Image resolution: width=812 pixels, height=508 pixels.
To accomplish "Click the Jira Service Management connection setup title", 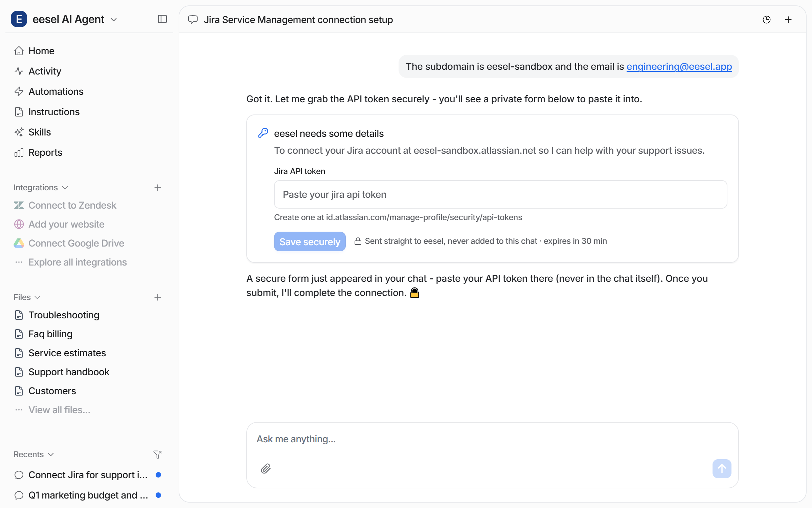I will pyautogui.click(x=298, y=20).
